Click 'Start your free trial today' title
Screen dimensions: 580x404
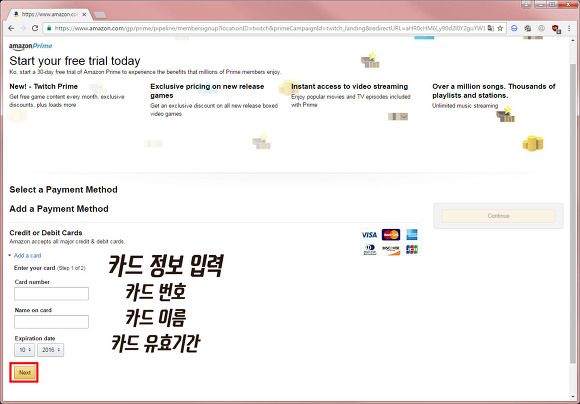pyautogui.click(x=75, y=61)
